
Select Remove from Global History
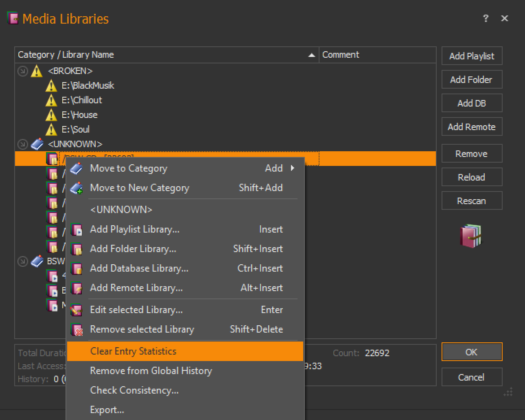[151, 371]
